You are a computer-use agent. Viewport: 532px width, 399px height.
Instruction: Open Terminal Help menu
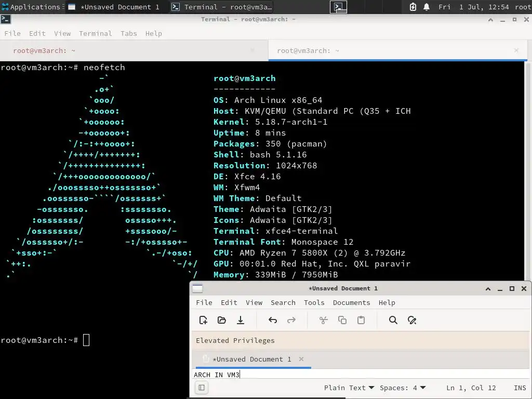(x=154, y=33)
